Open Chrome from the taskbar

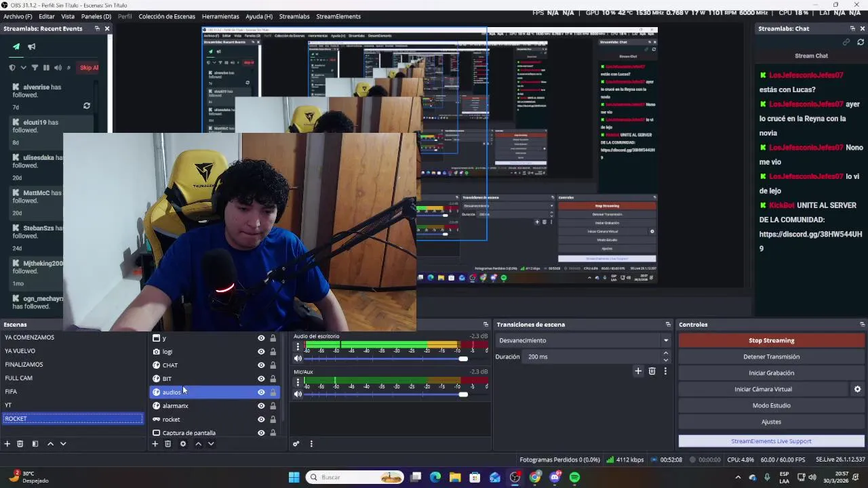535,477
